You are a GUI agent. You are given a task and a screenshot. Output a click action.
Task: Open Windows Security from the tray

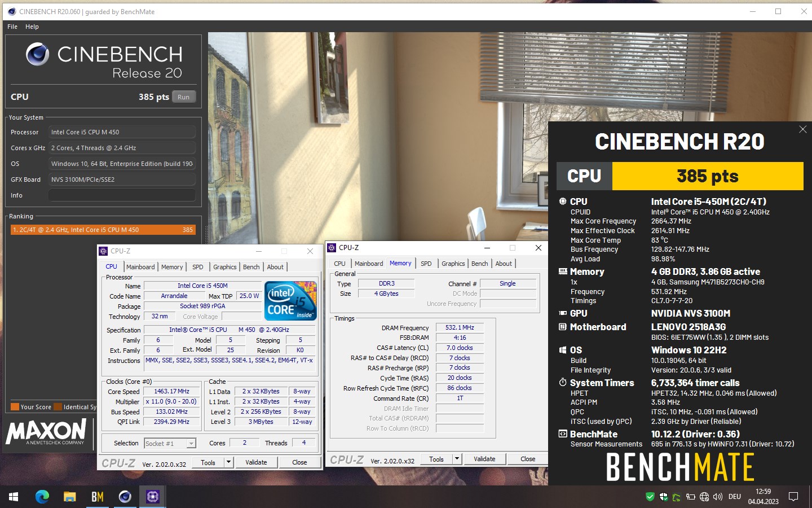[664, 497]
